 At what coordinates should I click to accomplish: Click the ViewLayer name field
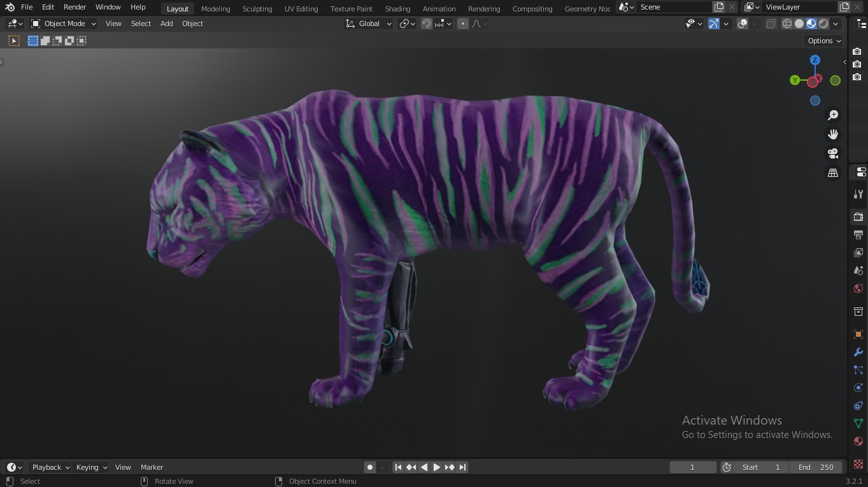click(800, 7)
